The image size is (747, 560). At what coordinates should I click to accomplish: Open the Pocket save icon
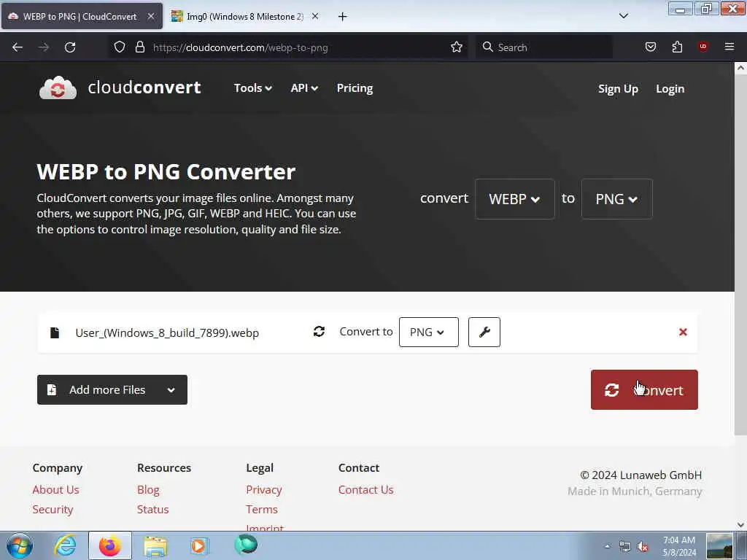tap(650, 47)
